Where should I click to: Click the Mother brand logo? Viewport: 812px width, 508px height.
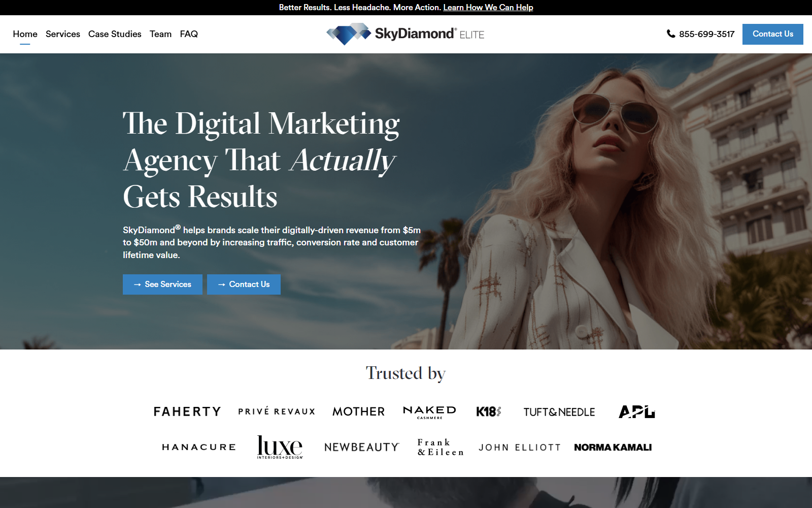coord(359,411)
